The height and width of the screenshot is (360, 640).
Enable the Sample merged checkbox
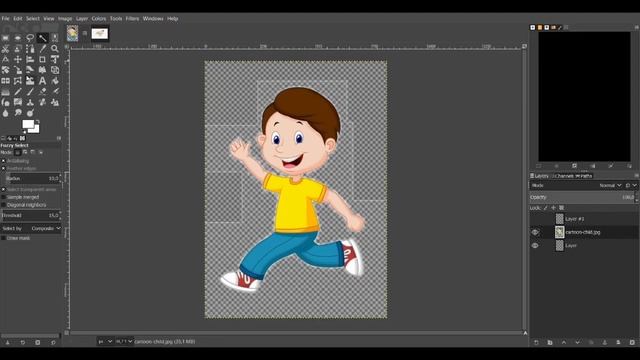click(3, 197)
